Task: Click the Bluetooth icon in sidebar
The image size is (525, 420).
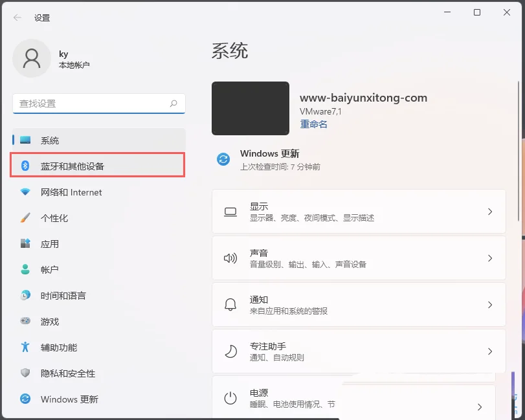Action: point(25,166)
